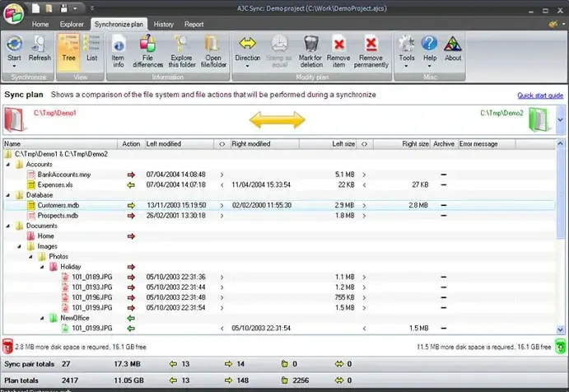Click the red left folder icon
Viewport: 569px width, 392px height.
coord(16,119)
